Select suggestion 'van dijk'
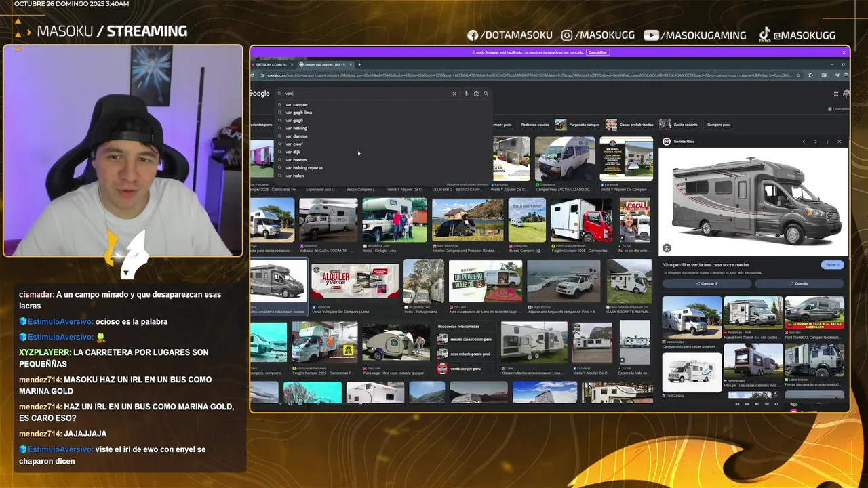The width and height of the screenshot is (868, 488). tap(293, 152)
